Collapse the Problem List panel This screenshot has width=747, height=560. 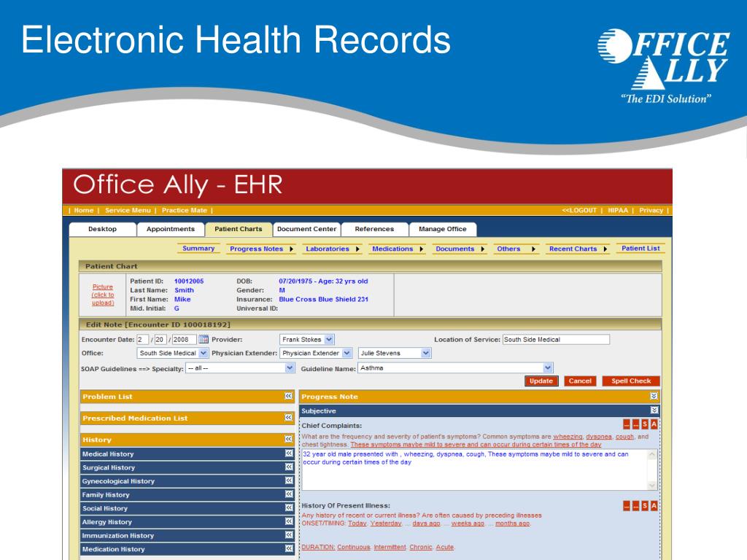(x=288, y=396)
